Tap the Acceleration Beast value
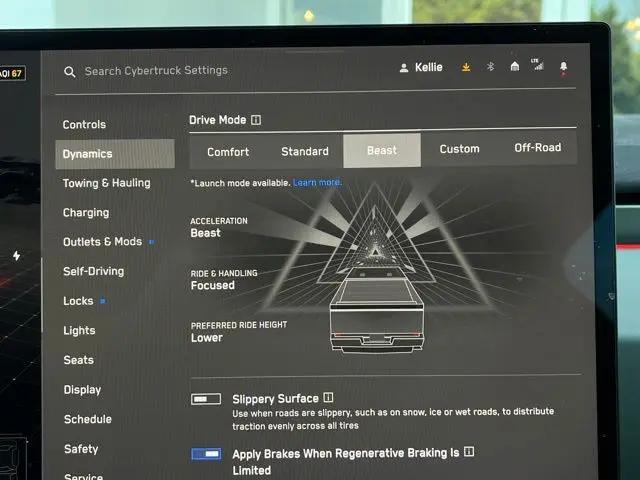 pos(205,233)
